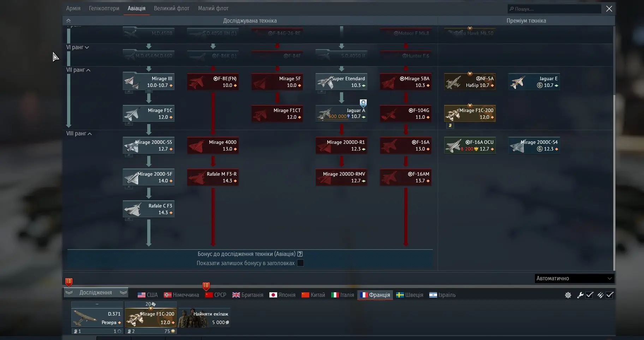Viewport: 644px width, 340px height.
Task: Select the Італія nation
Action: (x=342, y=295)
